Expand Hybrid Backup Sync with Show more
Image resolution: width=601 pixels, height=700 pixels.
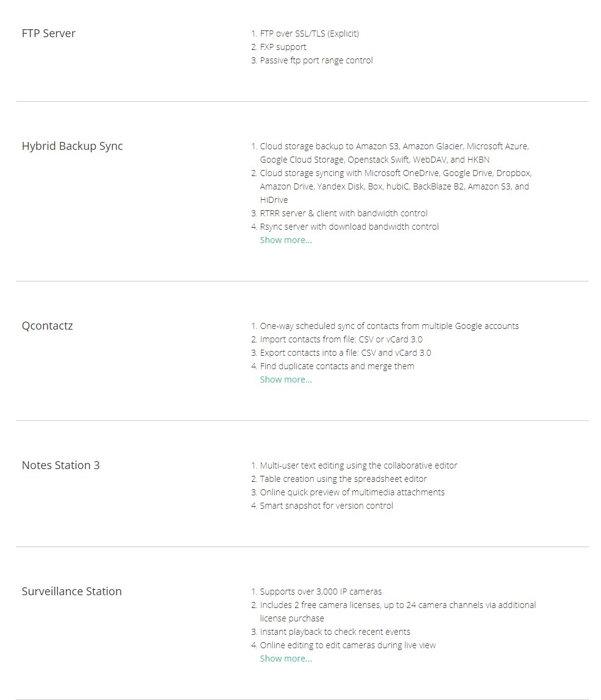(x=285, y=240)
